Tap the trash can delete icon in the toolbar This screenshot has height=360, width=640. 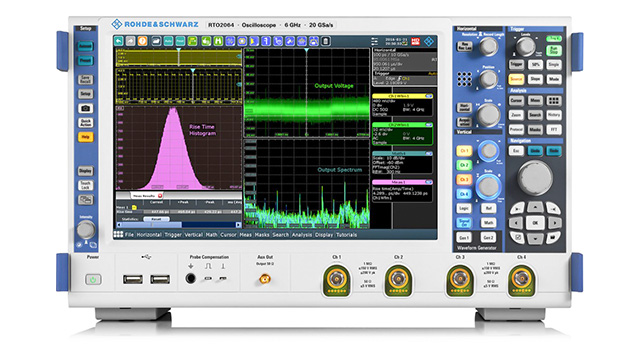click(326, 41)
